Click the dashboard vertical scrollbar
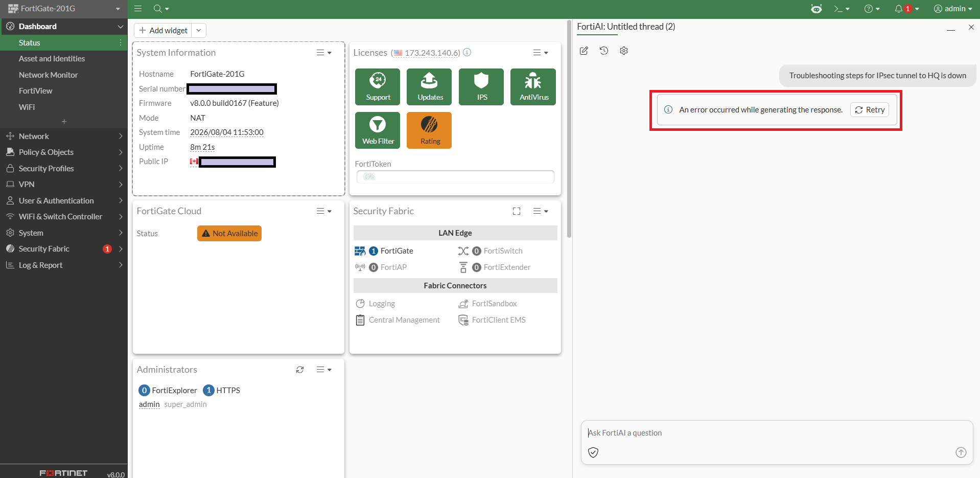Screen dimensions: 980x478 569,129
